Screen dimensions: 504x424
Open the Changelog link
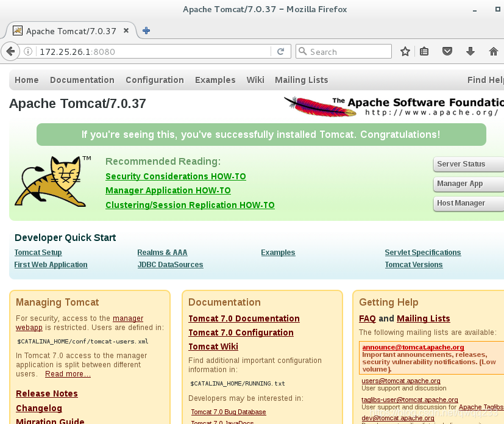(x=39, y=408)
